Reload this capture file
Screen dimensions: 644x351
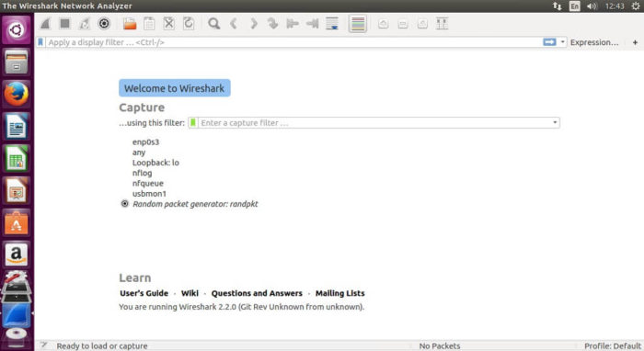tap(189, 24)
